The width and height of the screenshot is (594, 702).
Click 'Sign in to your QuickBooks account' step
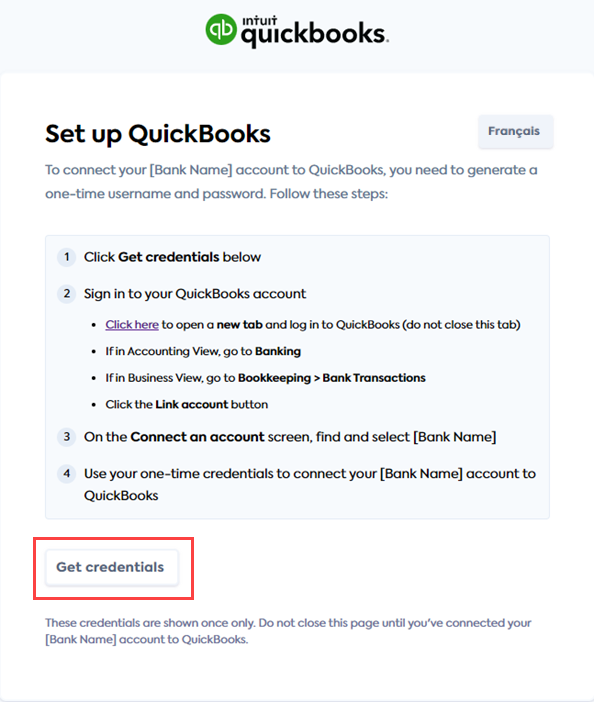tap(195, 294)
